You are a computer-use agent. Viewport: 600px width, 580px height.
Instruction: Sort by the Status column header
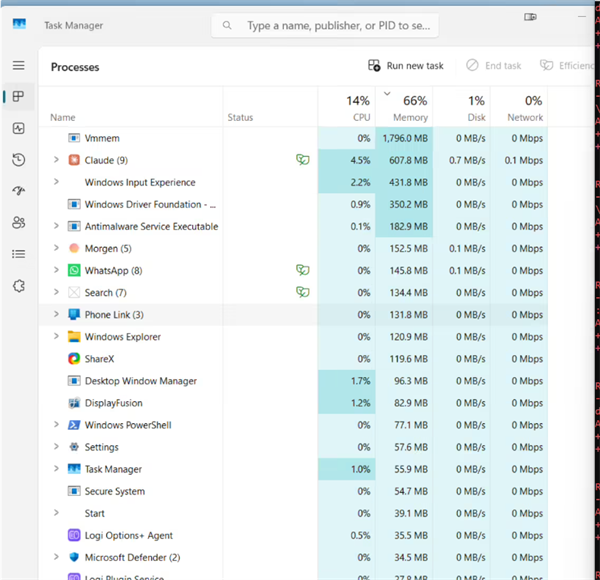(x=270, y=107)
